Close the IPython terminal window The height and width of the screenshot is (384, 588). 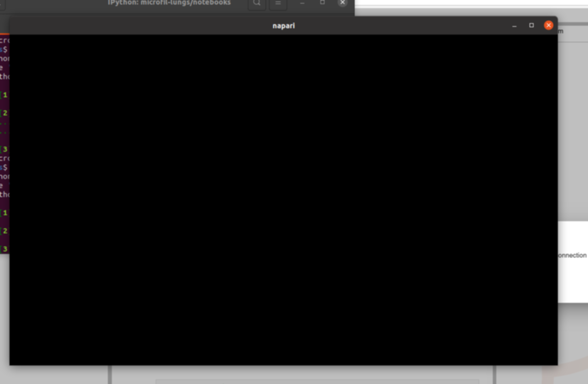[x=343, y=3]
